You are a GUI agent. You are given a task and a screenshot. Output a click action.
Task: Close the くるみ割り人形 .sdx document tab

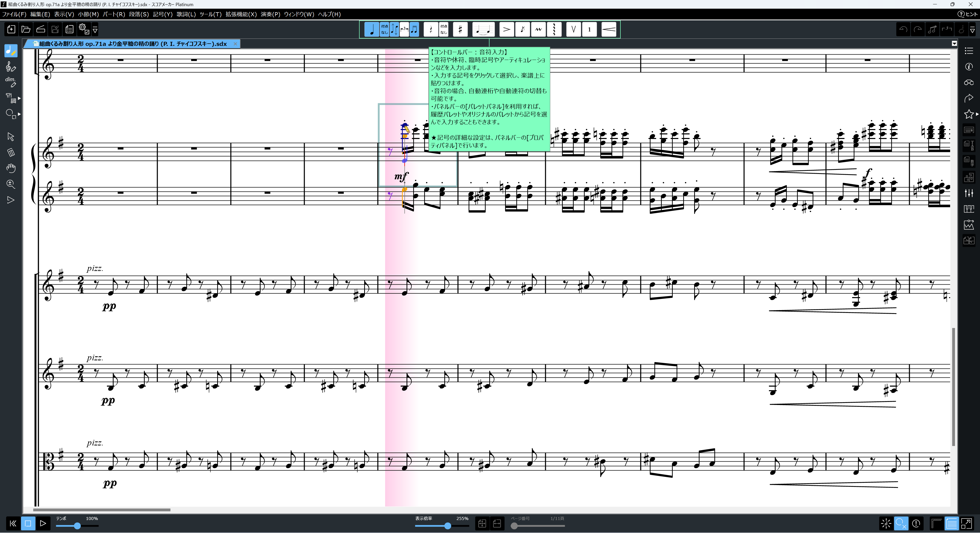tap(235, 44)
